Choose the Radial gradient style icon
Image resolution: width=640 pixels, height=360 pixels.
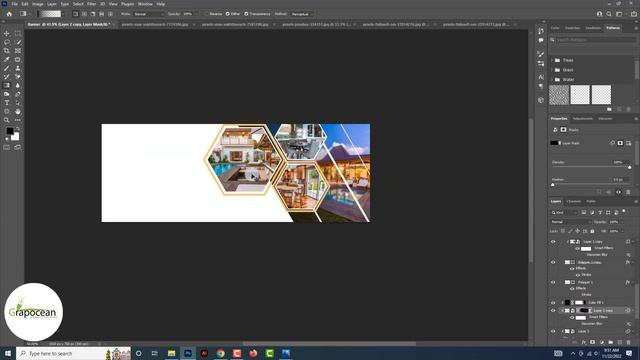84,14
